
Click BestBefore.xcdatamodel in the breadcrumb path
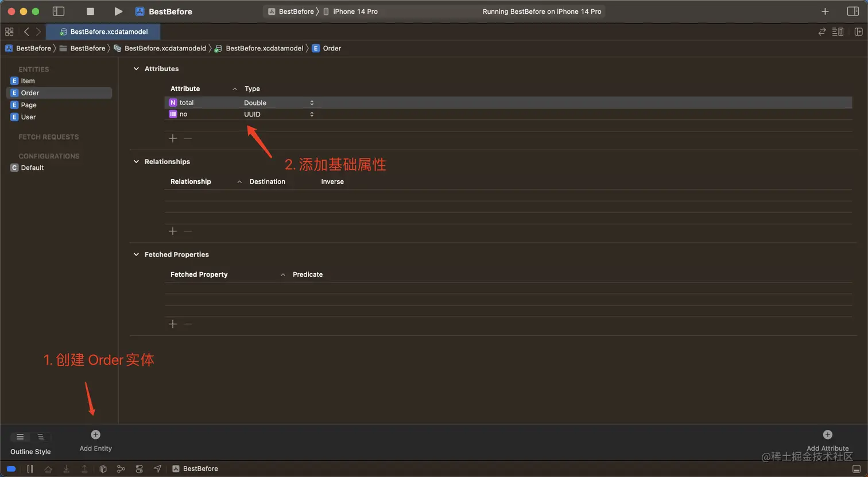point(259,48)
